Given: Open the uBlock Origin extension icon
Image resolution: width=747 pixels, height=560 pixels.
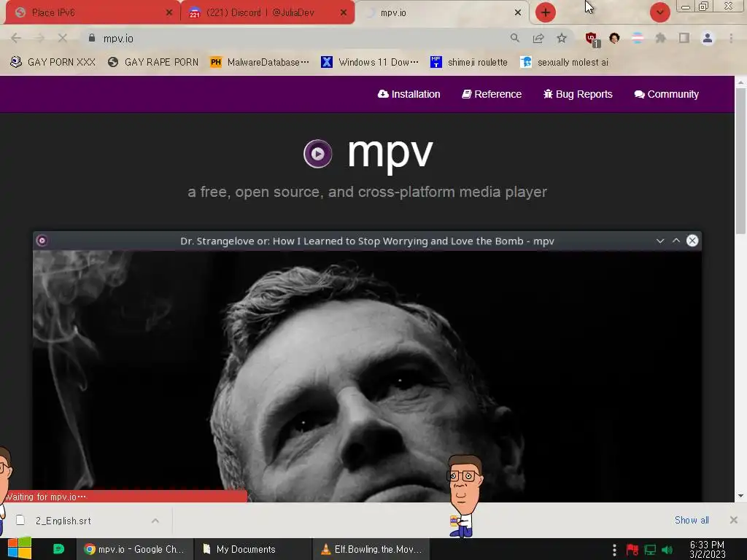Looking at the screenshot, I should click(x=592, y=39).
